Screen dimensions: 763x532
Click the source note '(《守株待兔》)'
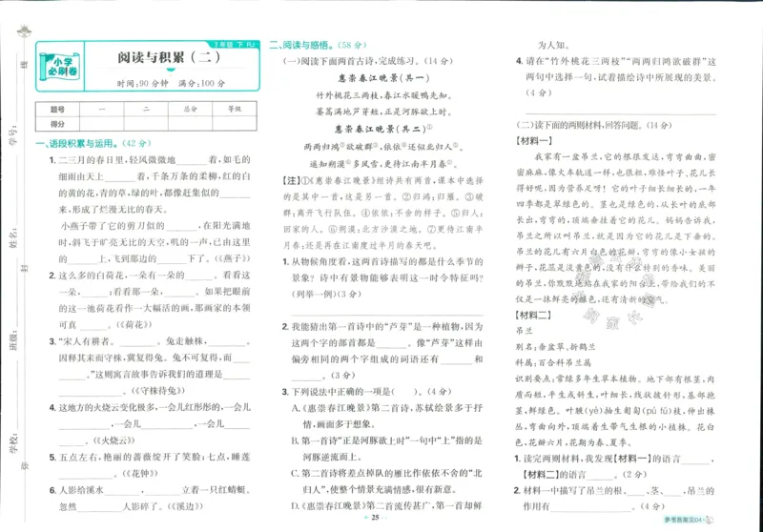point(158,391)
